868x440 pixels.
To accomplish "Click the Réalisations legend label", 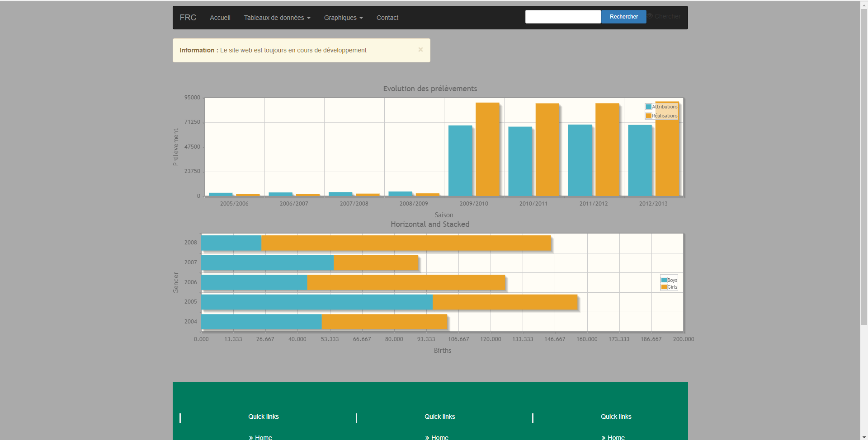I will (x=665, y=116).
